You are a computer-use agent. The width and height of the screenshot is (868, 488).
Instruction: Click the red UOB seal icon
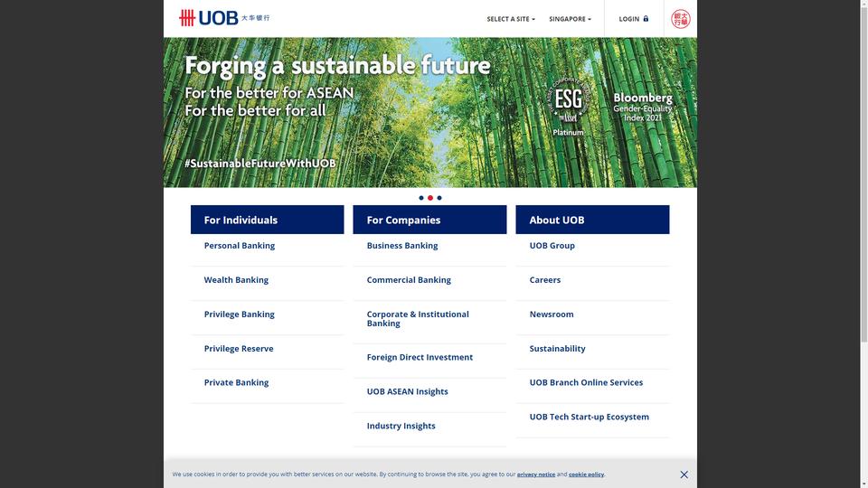[680, 19]
